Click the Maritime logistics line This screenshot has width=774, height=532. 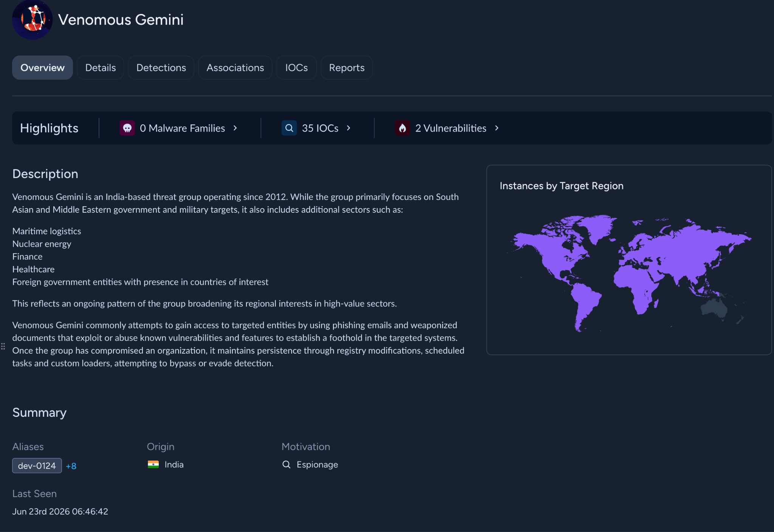click(x=47, y=231)
